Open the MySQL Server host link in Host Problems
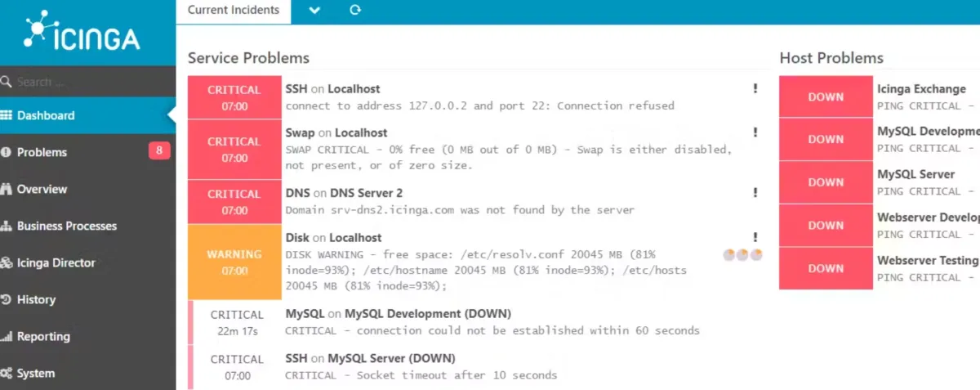 point(916,174)
